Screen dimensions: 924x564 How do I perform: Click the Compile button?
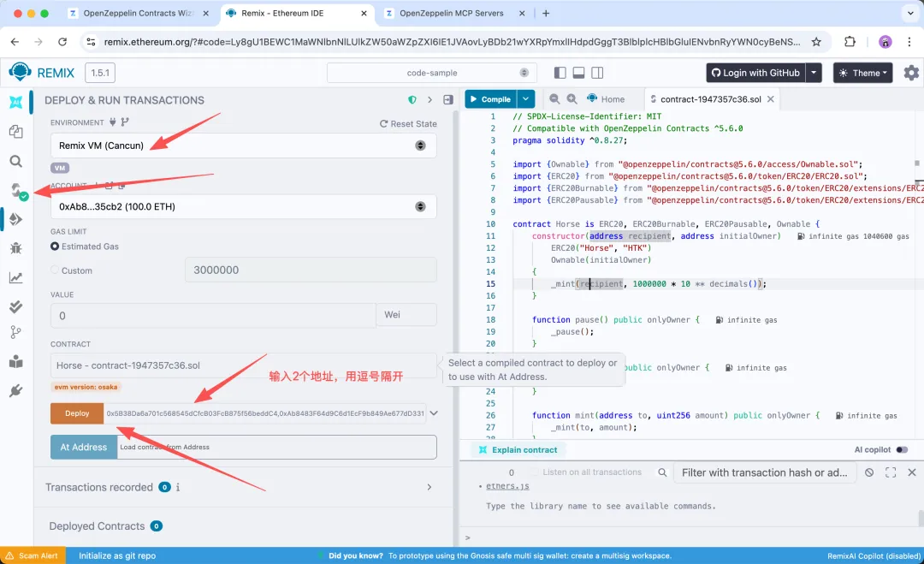(x=490, y=99)
